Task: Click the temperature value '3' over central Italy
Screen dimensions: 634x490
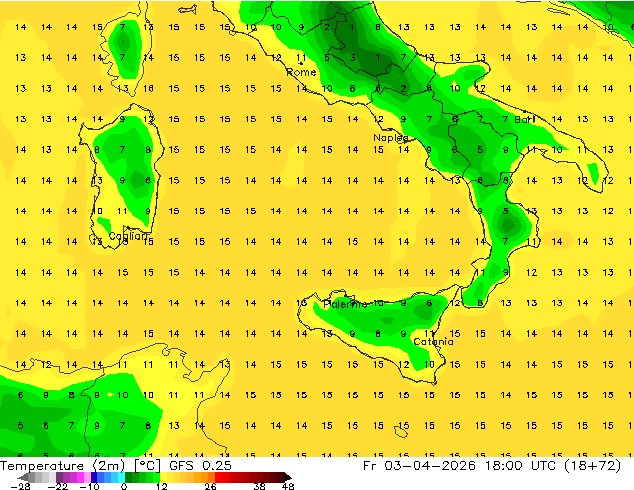Action: coord(353,58)
